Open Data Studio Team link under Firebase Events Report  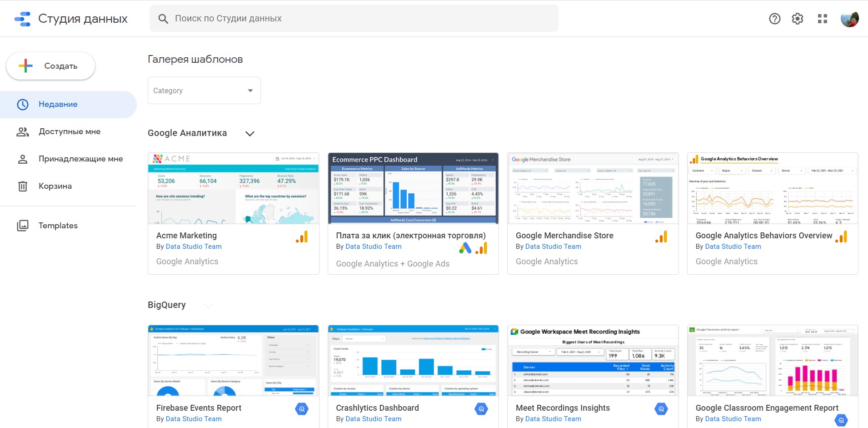[x=194, y=419]
